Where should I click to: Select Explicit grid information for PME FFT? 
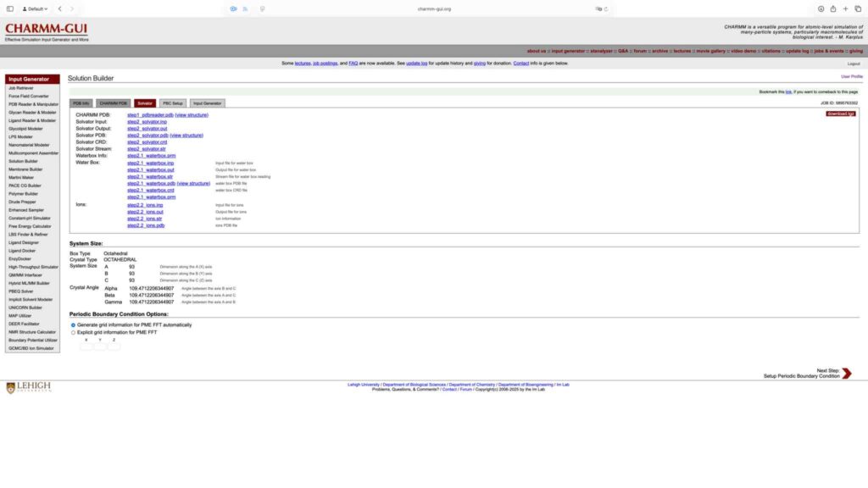(x=73, y=332)
